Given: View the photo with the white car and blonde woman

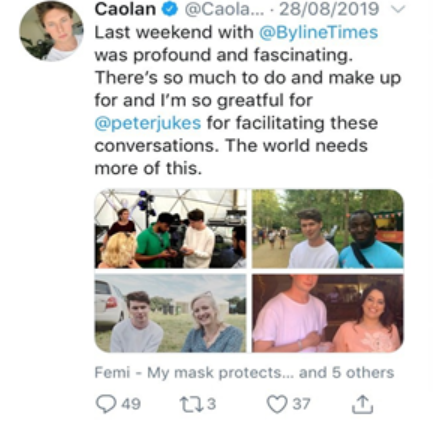Looking at the screenshot, I should [x=171, y=313].
